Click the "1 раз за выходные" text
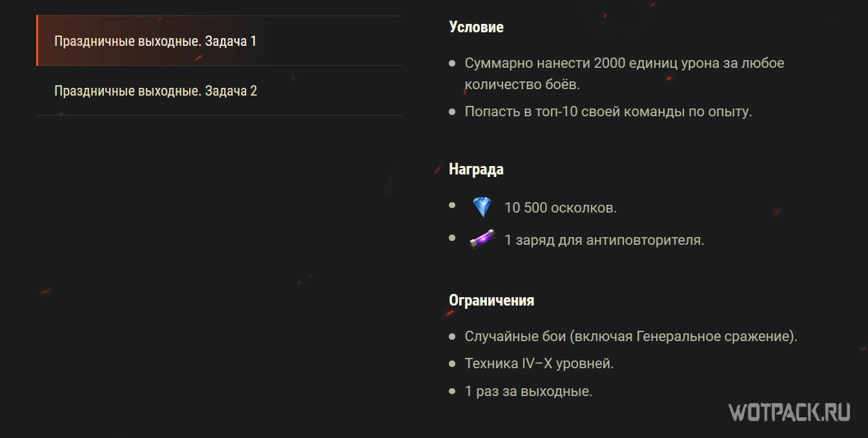This screenshot has width=868, height=438. pyautogui.click(x=528, y=391)
